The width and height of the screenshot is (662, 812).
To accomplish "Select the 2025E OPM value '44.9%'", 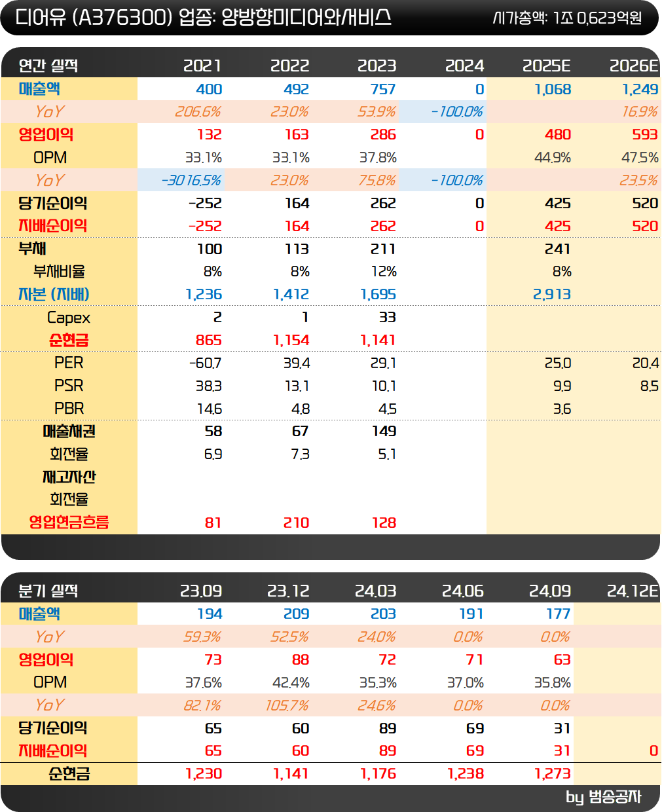I will (x=553, y=158).
